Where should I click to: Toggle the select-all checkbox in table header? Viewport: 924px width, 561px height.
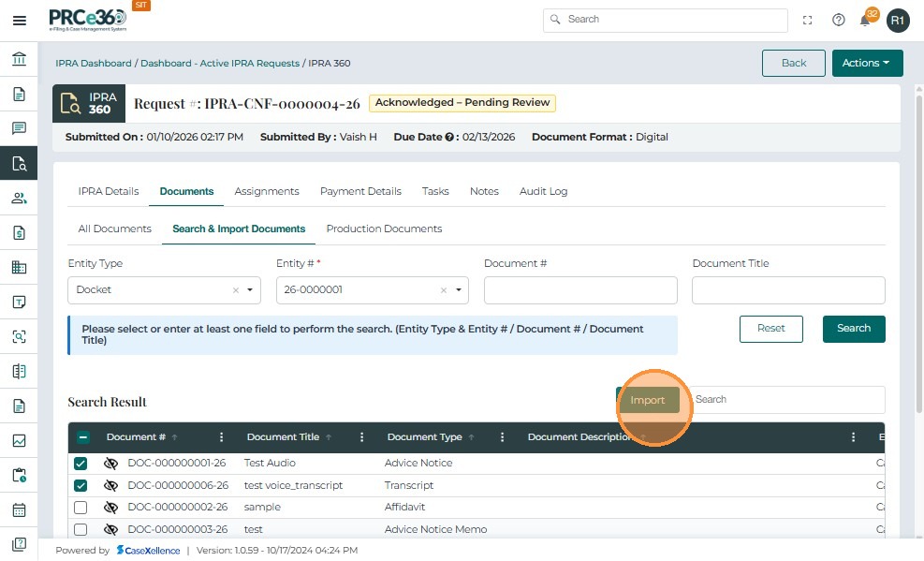pyautogui.click(x=82, y=437)
